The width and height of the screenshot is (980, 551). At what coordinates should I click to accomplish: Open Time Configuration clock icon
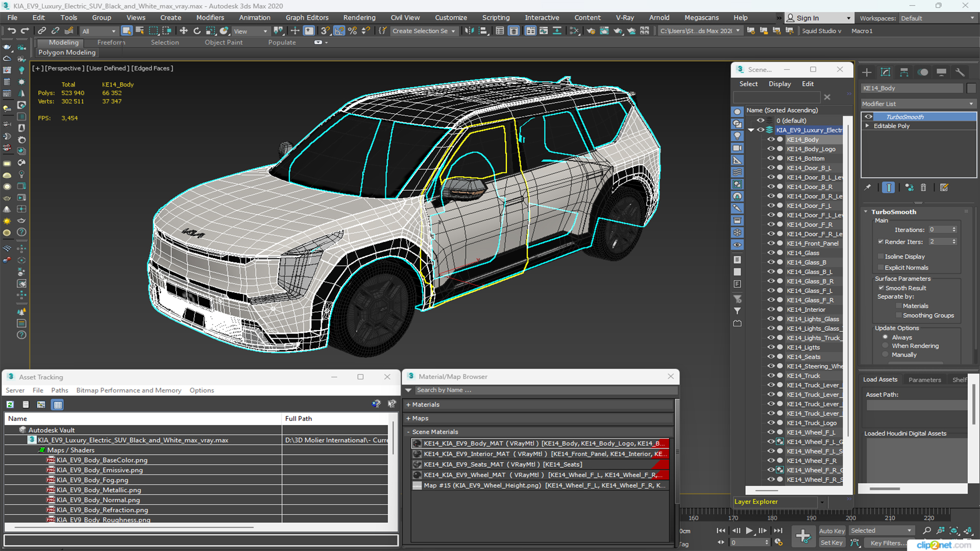click(778, 542)
